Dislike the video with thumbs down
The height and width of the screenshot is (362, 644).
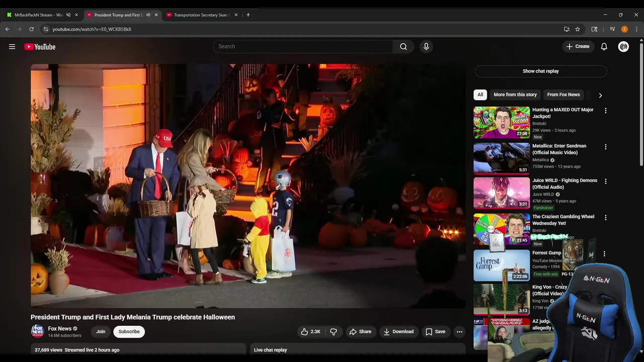point(334,331)
